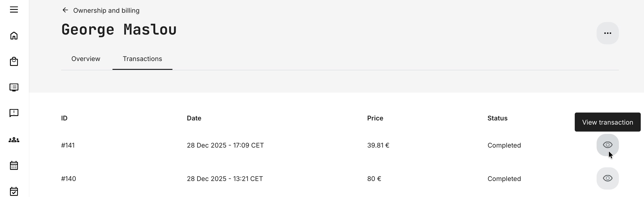Go to the Home sidebar icon
The image size is (644, 197).
pos(14,36)
